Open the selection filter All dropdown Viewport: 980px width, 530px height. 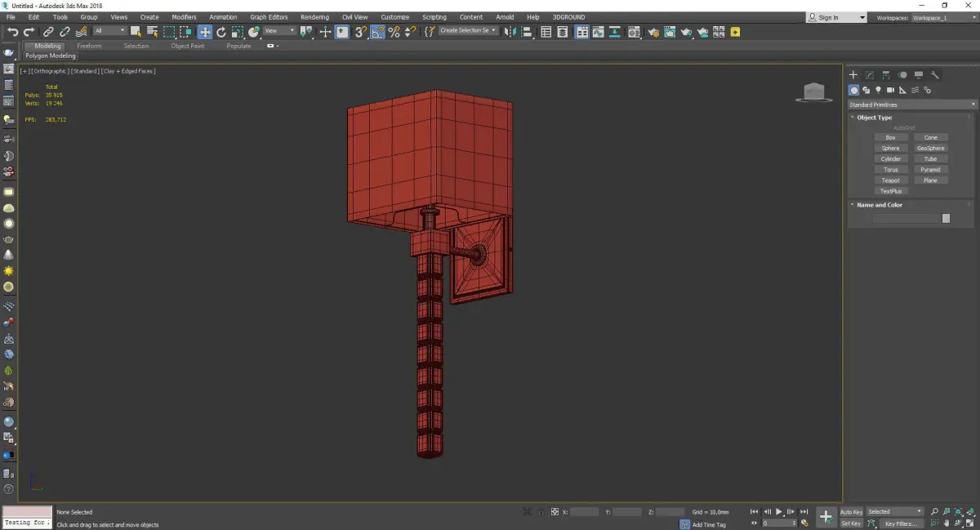(109, 31)
